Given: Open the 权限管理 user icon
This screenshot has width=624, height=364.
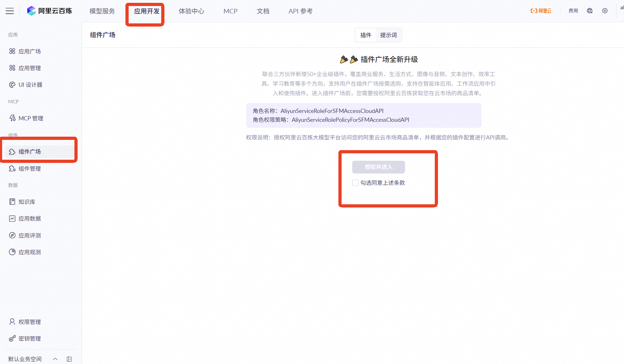Looking at the screenshot, I should [x=12, y=322].
